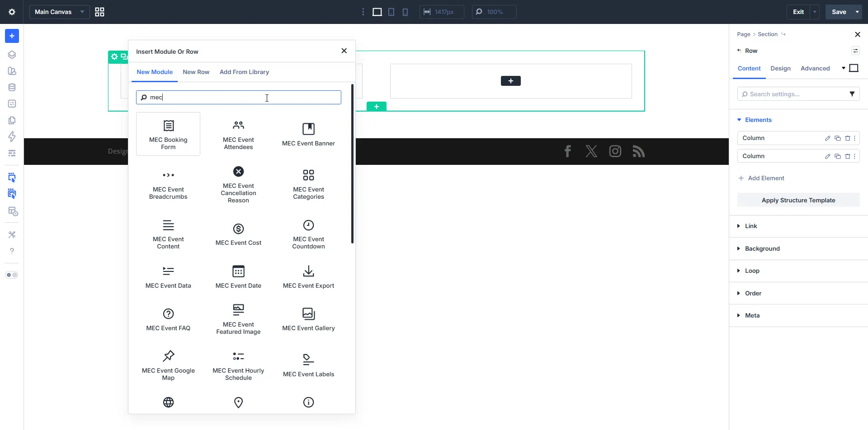Collapse the Elements section
Screen dimensions: 868x430
[755, 120]
